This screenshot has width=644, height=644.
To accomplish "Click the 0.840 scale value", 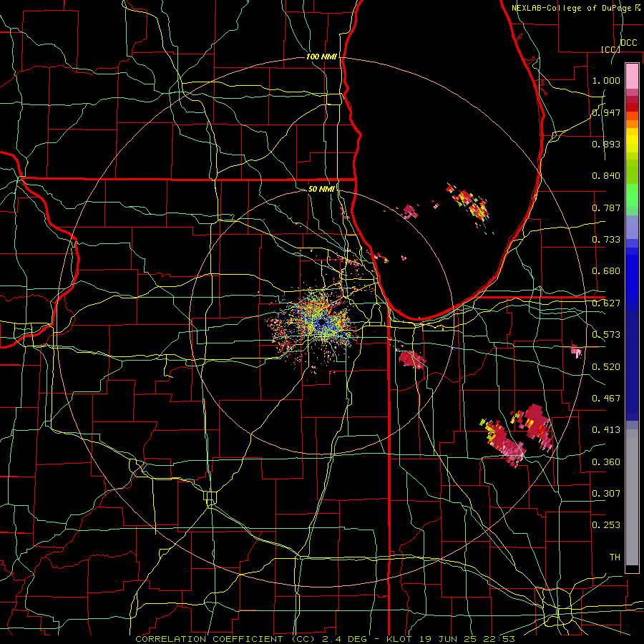I will [606, 176].
